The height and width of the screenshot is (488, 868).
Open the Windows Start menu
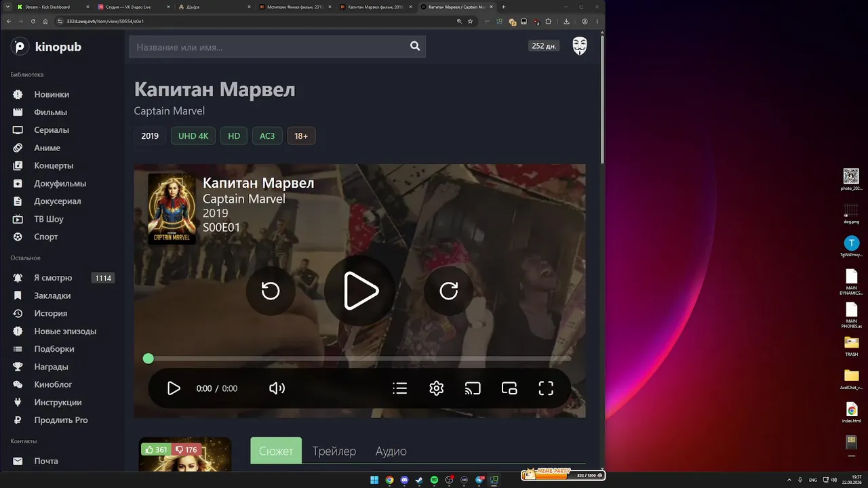pyautogui.click(x=374, y=480)
